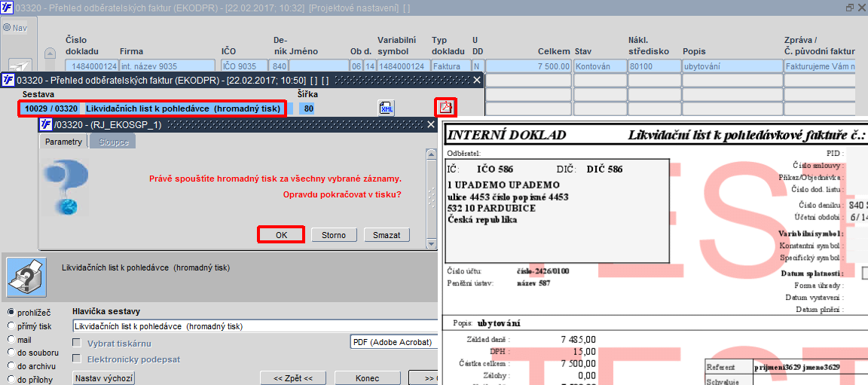Click the IF logo in the 10:50 window title
Viewport: 868px width, 385px height.
coord(8,80)
